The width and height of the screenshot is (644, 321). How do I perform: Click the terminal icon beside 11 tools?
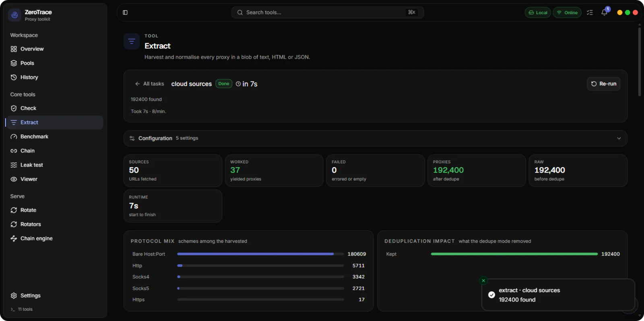(x=13, y=309)
